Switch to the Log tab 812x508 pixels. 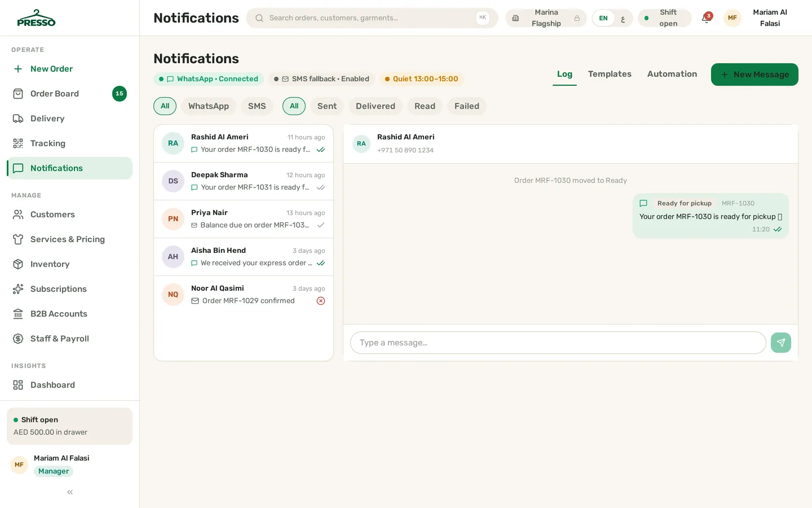tap(564, 74)
